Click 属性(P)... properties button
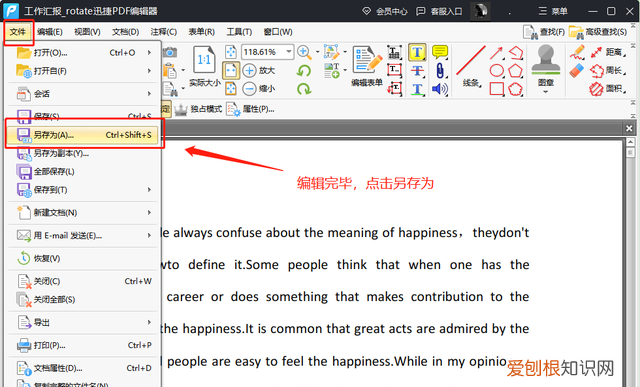 click(x=250, y=109)
